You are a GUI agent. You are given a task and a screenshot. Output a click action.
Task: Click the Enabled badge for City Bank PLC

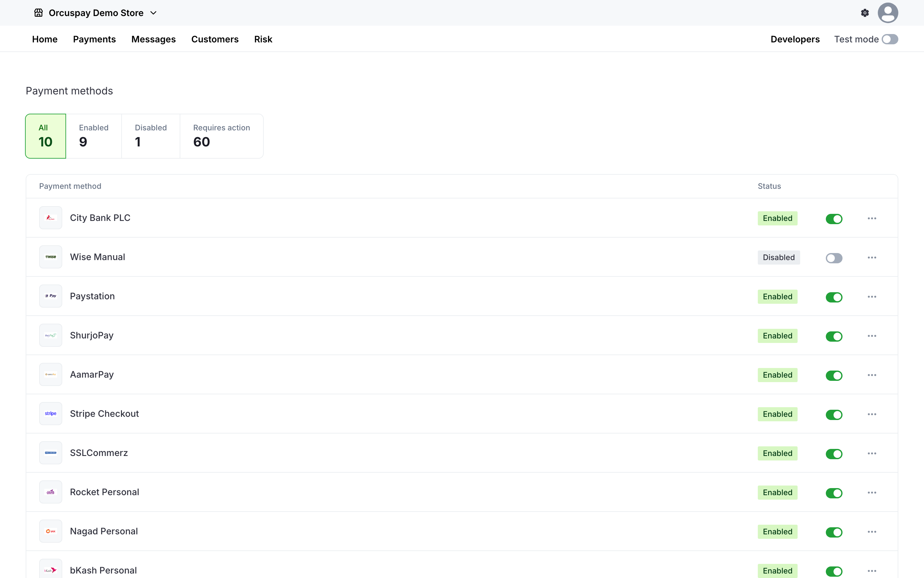point(777,218)
